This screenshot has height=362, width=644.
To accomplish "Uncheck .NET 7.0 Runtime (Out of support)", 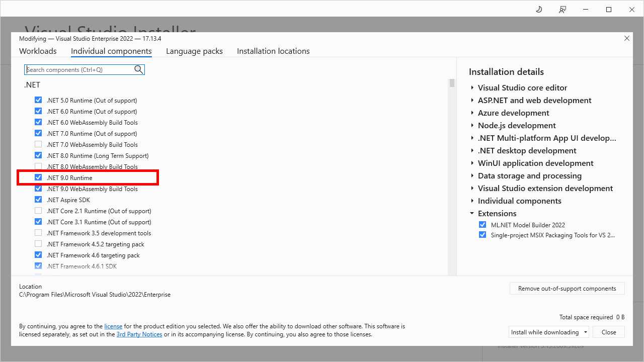I will pyautogui.click(x=38, y=133).
